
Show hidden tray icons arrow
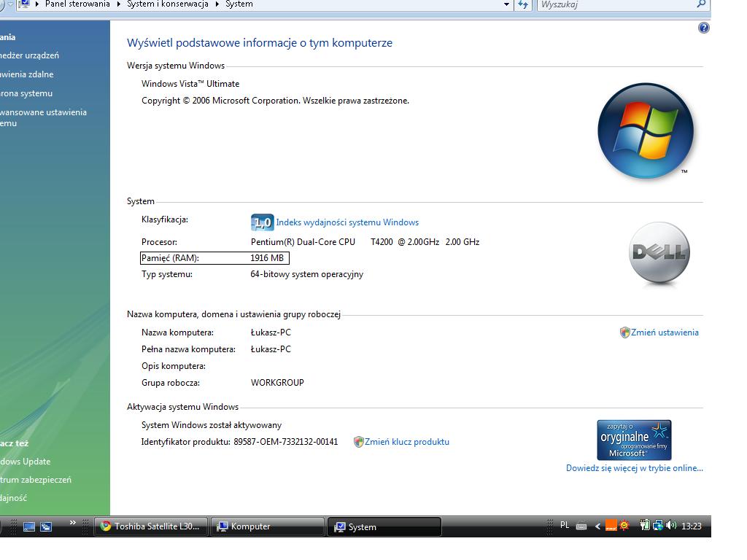coord(597,526)
